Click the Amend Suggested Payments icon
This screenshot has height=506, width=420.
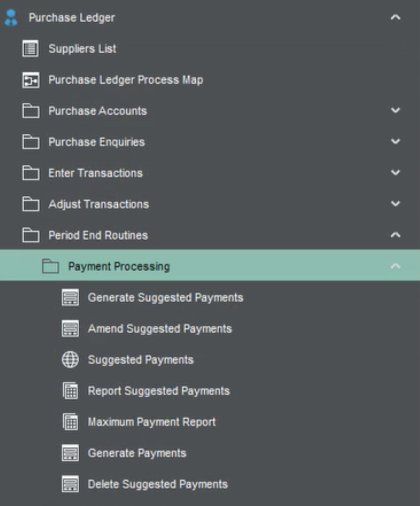point(70,329)
